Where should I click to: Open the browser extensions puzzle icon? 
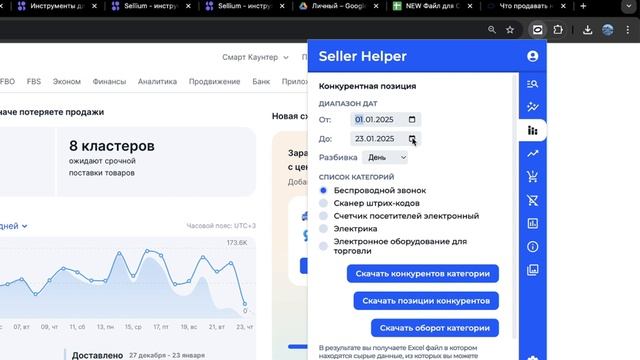(x=558, y=29)
